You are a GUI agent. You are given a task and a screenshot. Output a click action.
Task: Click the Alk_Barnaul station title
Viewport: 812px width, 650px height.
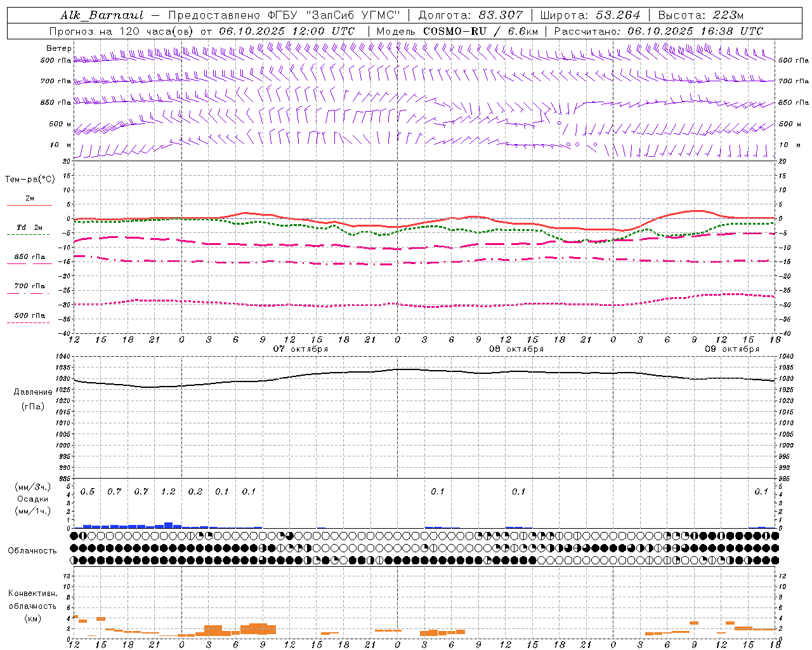[102, 15]
